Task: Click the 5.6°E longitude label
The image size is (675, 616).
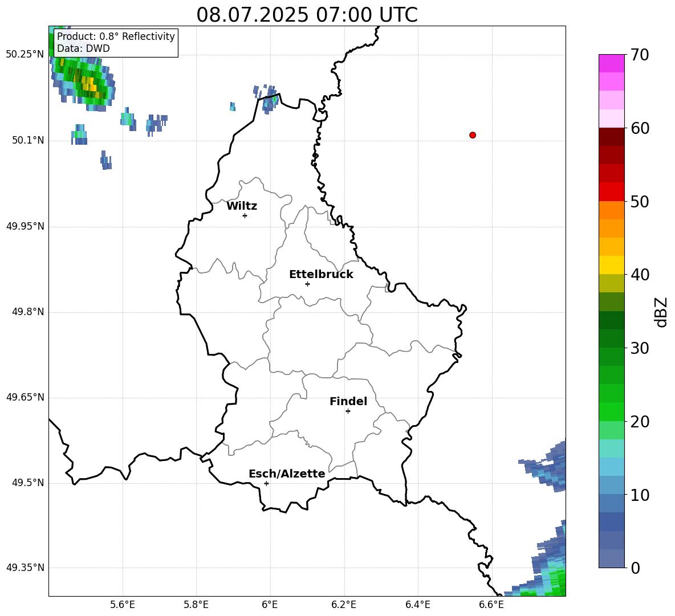Action: click(x=123, y=605)
